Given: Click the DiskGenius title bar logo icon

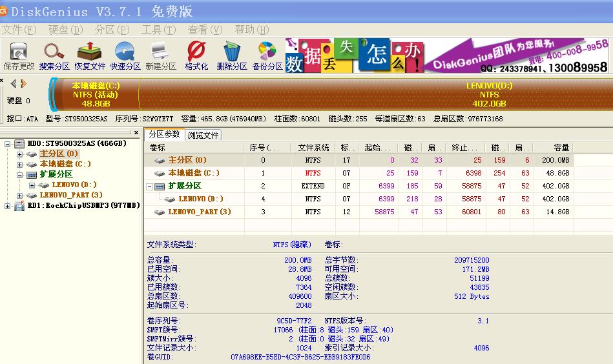Looking at the screenshot, I should pyautogui.click(x=3, y=10).
